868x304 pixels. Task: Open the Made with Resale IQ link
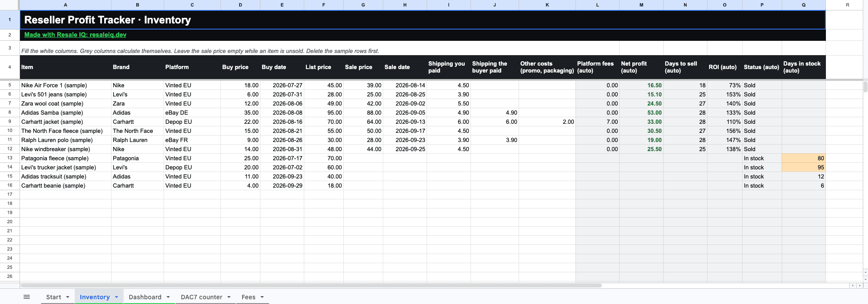(x=76, y=35)
